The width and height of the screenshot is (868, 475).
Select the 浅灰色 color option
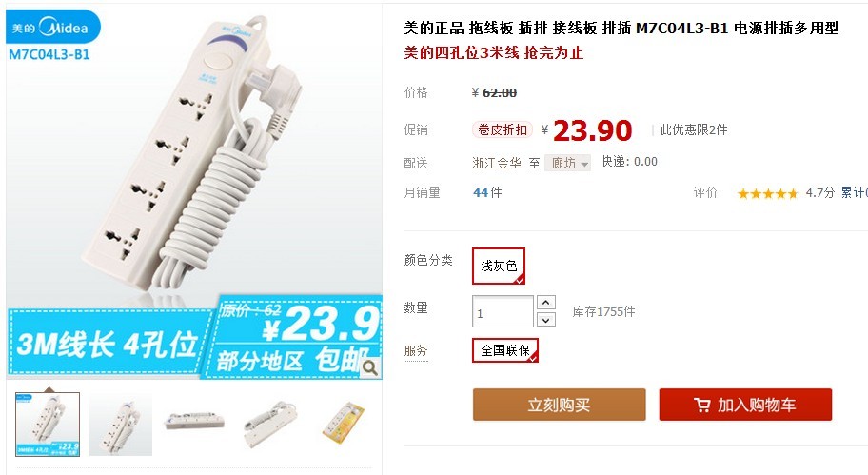click(498, 266)
